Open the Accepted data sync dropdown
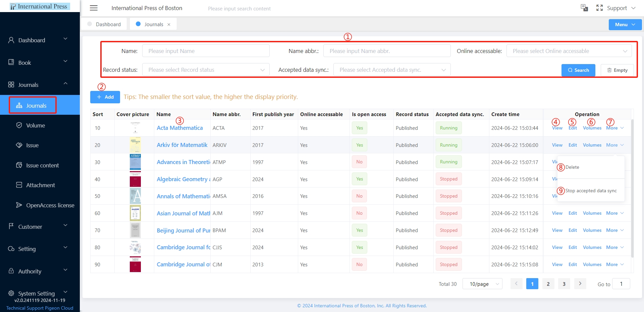The width and height of the screenshot is (644, 312). (392, 70)
